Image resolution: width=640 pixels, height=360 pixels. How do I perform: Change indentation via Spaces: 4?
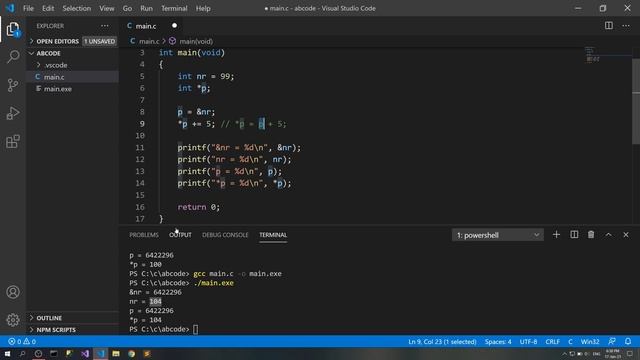[x=498, y=342]
